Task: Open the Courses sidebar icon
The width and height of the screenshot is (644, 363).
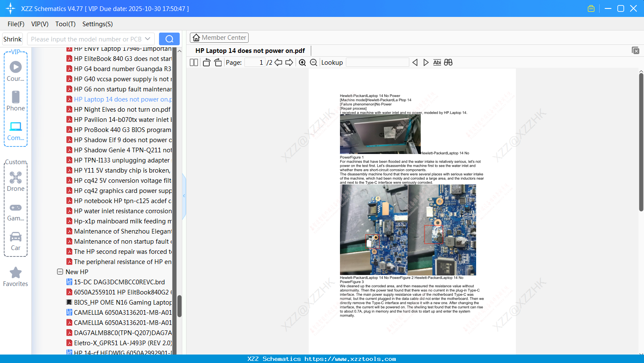Action: pyautogui.click(x=16, y=71)
